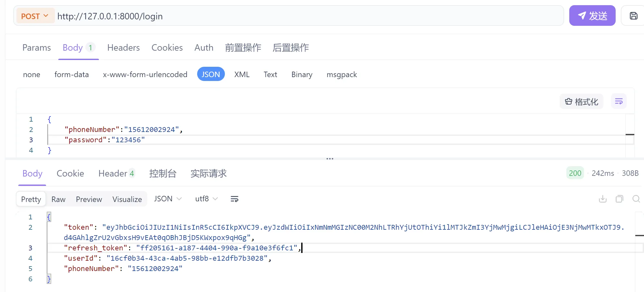Click the 格式化 format button
The image size is (644, 292).
click(x=582, y=102)
